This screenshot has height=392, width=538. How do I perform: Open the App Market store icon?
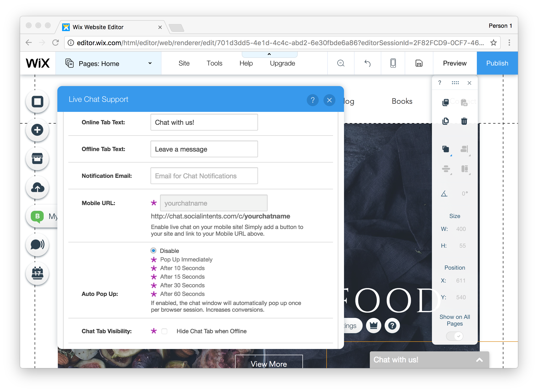(37, 159)
